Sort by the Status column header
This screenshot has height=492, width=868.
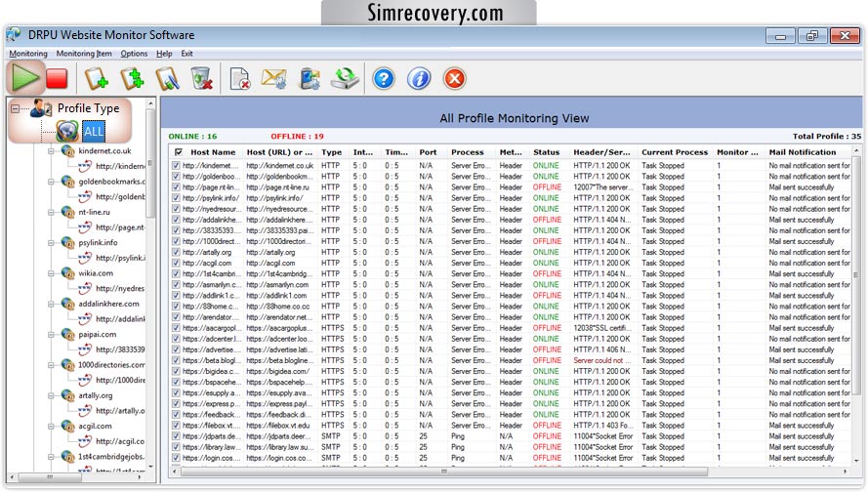click(547, 152)
